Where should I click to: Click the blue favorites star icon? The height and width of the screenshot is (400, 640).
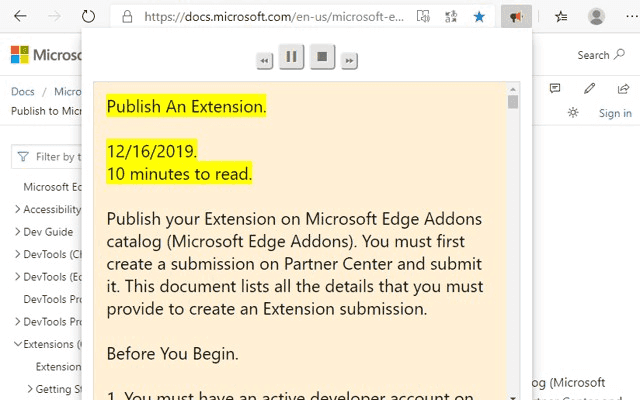(479, 17)
